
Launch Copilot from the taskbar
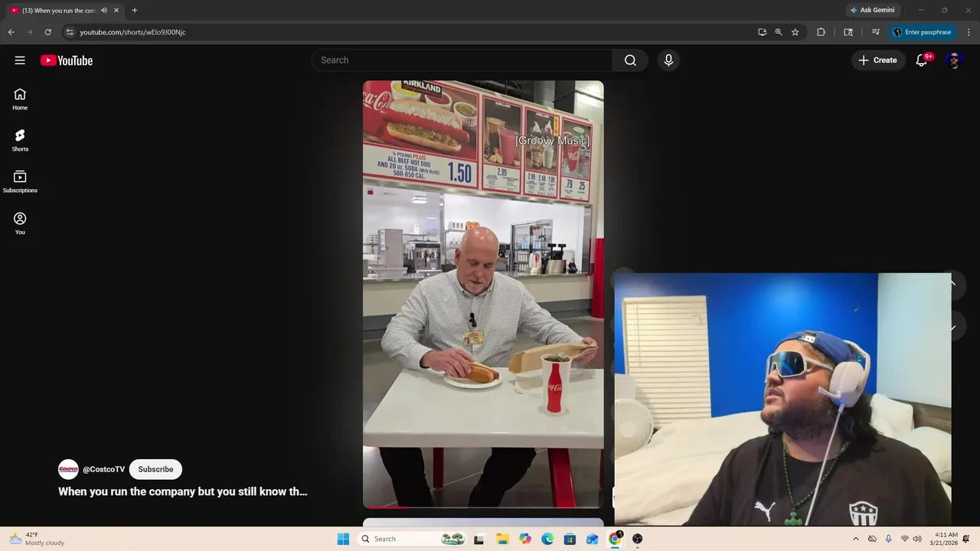click(x=525, y=539)
